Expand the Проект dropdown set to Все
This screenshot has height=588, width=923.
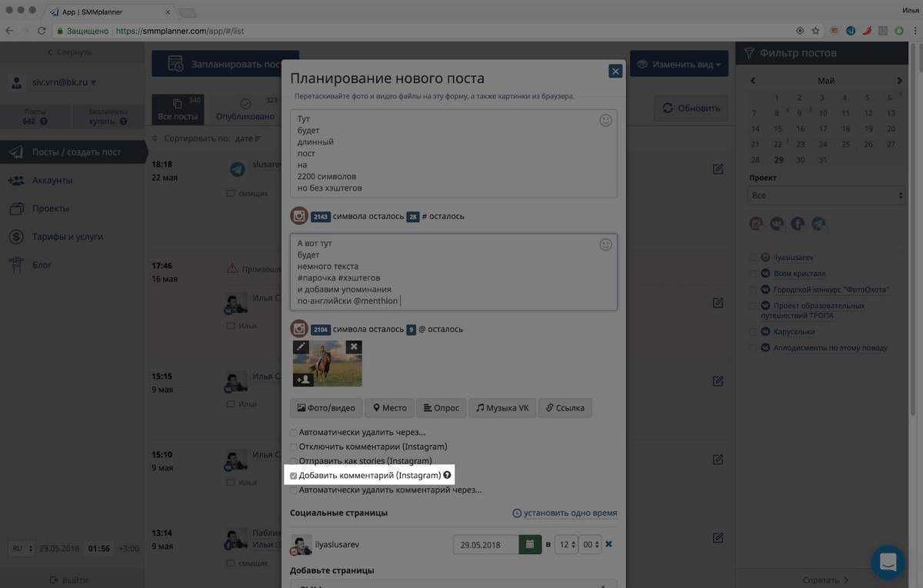coord(825,196)
